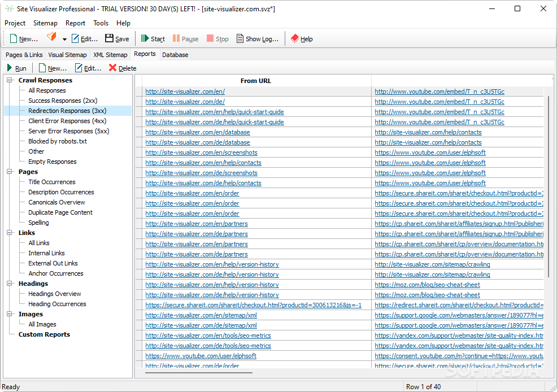The width and height of the screenshot is (557, 392).
Task: Open the Project menu
Action: click(x=15, y=23)
